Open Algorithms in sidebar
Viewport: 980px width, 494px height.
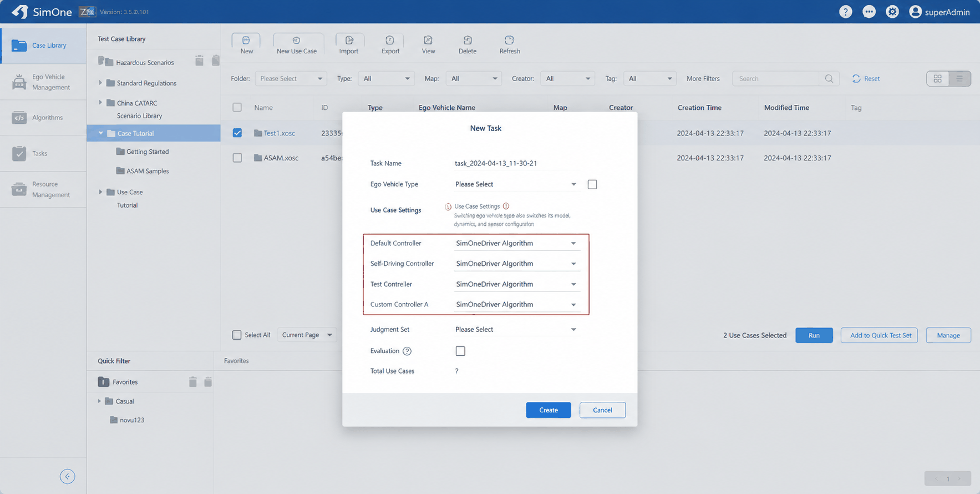click(43, 118)
